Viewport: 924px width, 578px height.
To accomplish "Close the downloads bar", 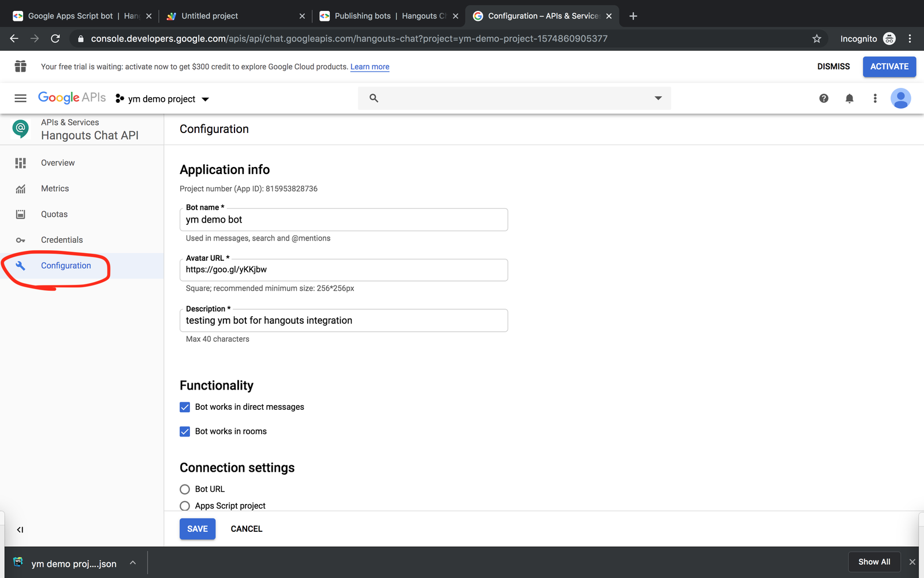I will click(x=912, y=562).
